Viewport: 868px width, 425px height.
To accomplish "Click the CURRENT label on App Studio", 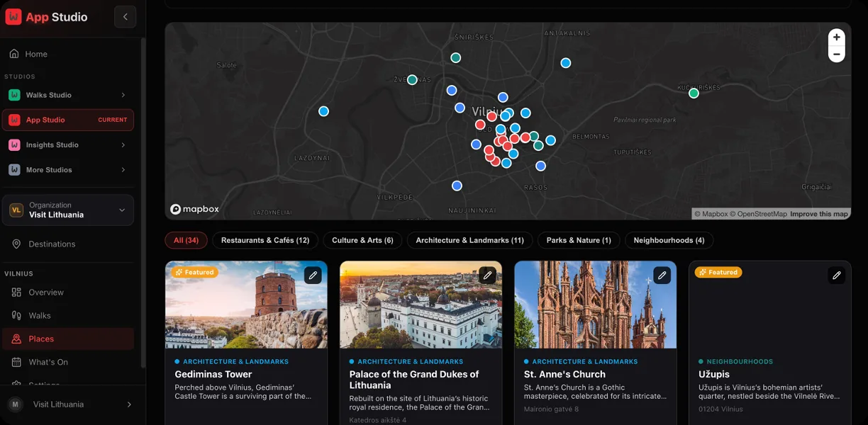I will (x=113, y=120).
